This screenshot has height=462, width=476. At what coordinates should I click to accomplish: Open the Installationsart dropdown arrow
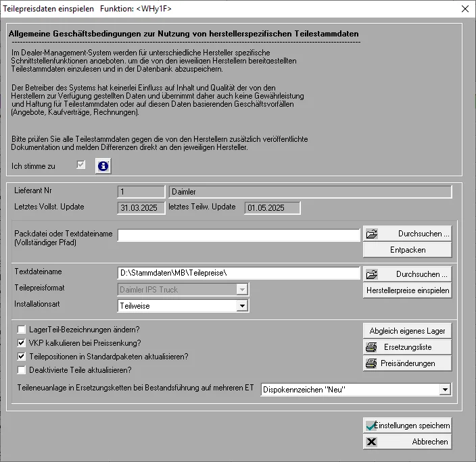242,306
